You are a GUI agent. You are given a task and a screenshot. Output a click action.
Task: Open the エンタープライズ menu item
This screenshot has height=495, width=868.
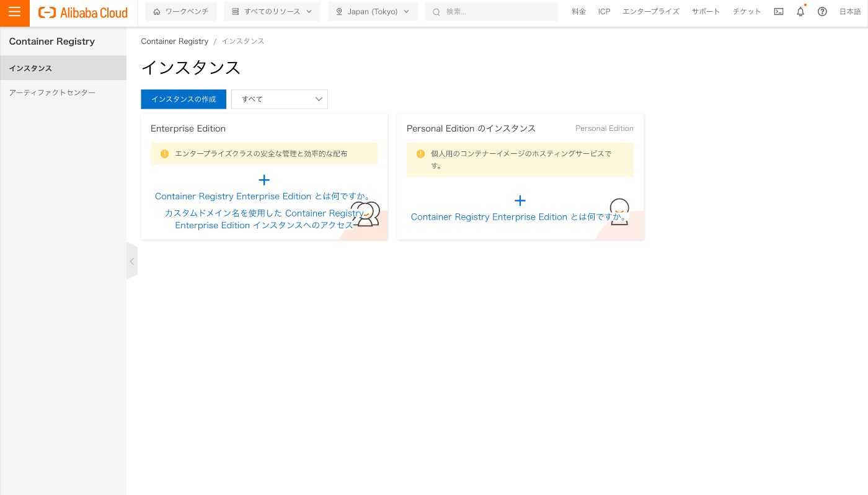(651, 12)
